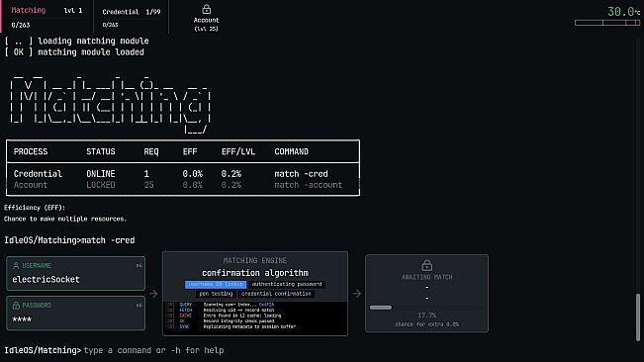
Task: Click the 17.7% match progress bar
Action: [426, 308]
